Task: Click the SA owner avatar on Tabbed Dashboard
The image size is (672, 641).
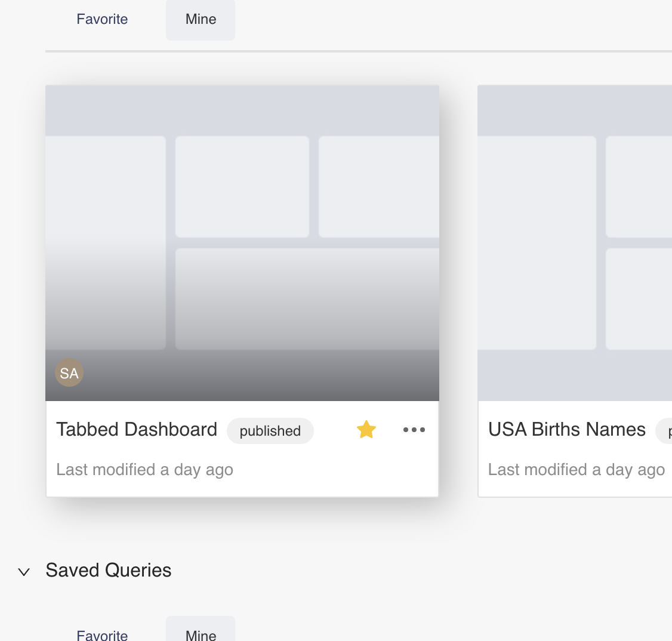Action: [69, 373]
